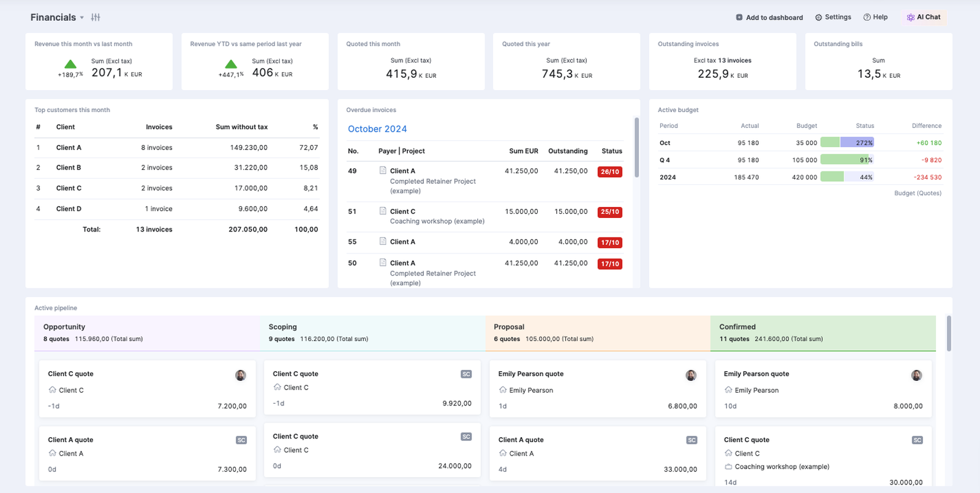Screen dimensions: 980x493
Task: Open the Client A row in top customers
Action: pyautogui.click(x=176, y=148)
